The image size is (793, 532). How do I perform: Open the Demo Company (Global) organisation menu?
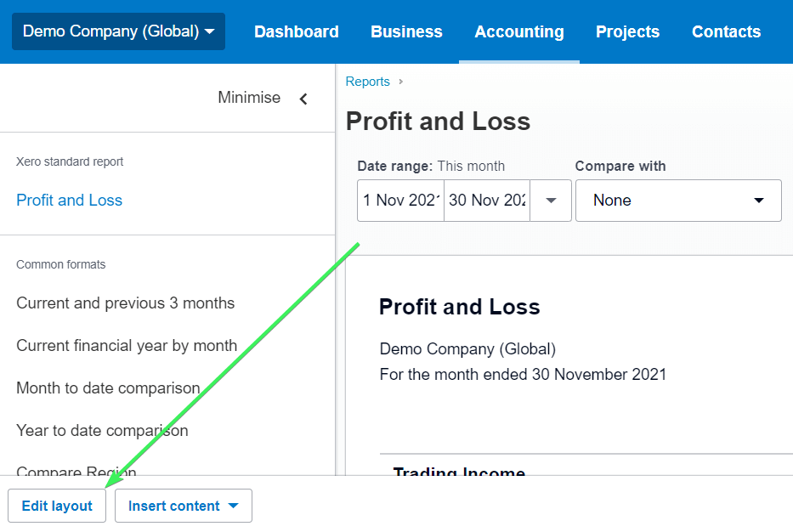point(118,31)
